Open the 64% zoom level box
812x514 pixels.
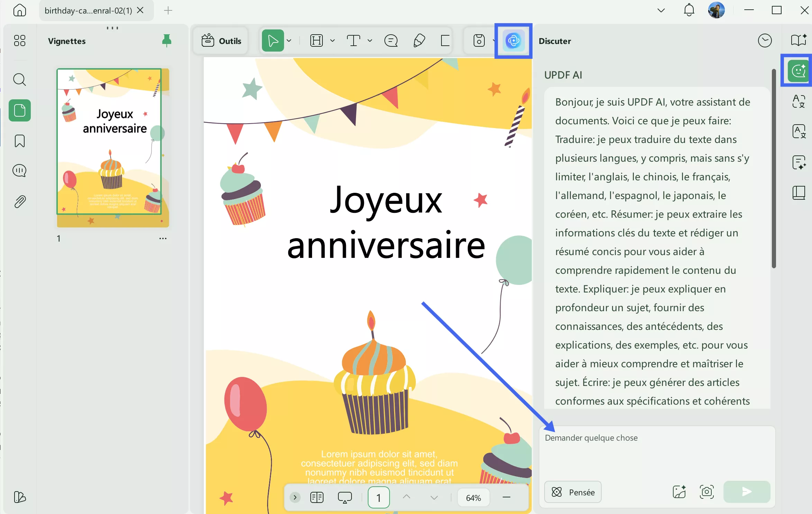(x=473, y=498)
